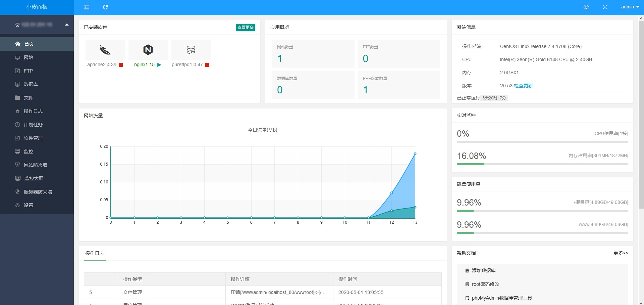Screen dimensions: 644x305
Task: Click the sidebar collapse menu icon
Action: click(87, 7)
